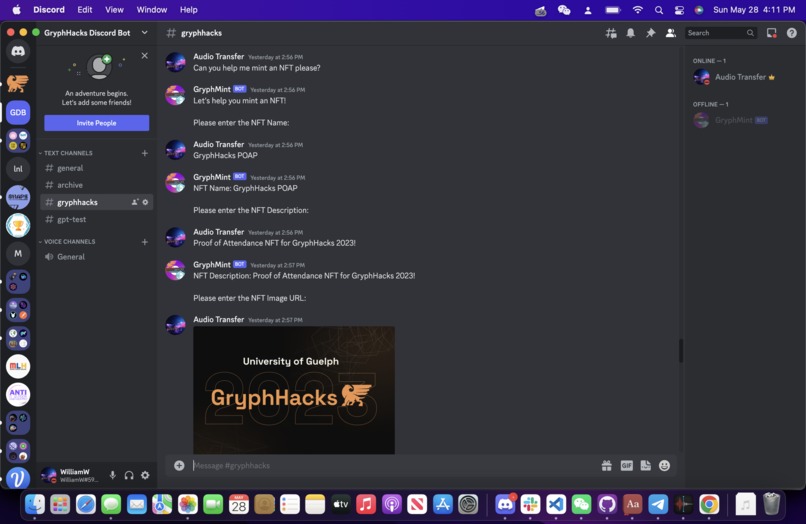
Task: Open Visual Studio Code from Dock
Action: click(x=556, y=504)
